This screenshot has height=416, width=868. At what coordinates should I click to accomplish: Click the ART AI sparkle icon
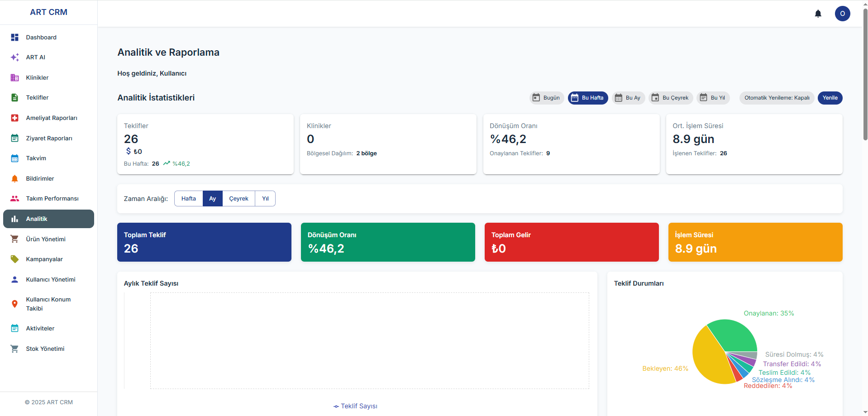coord(14,57)
